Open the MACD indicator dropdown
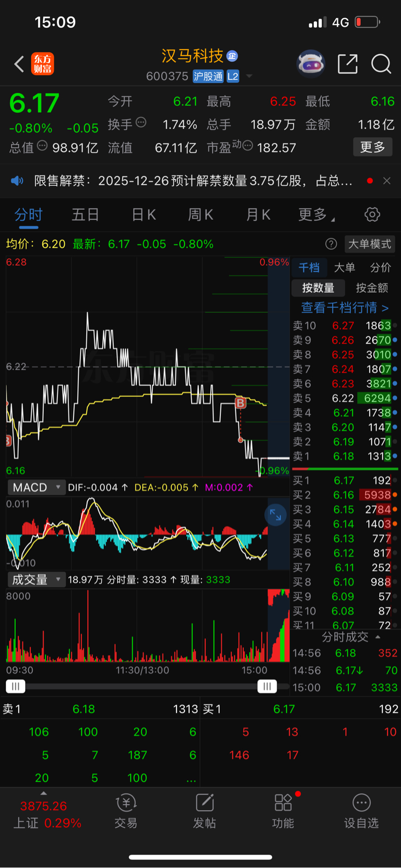 tap(37, 487)
